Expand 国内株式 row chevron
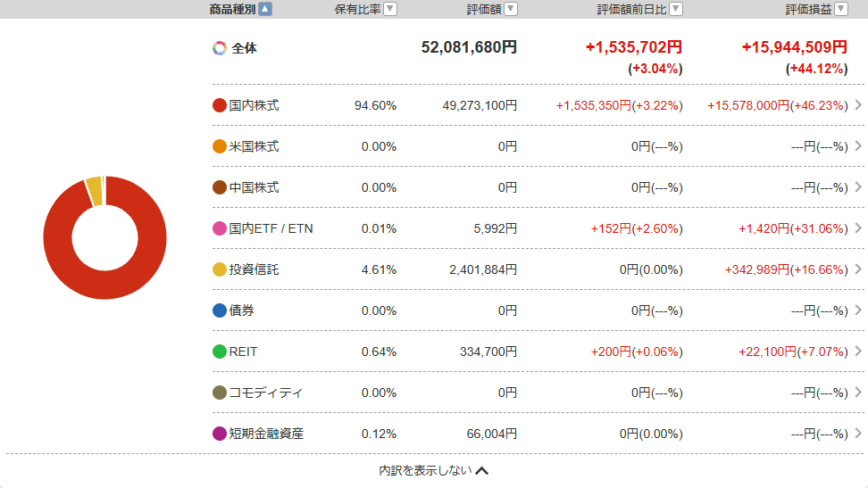The height and width of the screenshot is (488, 868). click(x=858, y=105)
